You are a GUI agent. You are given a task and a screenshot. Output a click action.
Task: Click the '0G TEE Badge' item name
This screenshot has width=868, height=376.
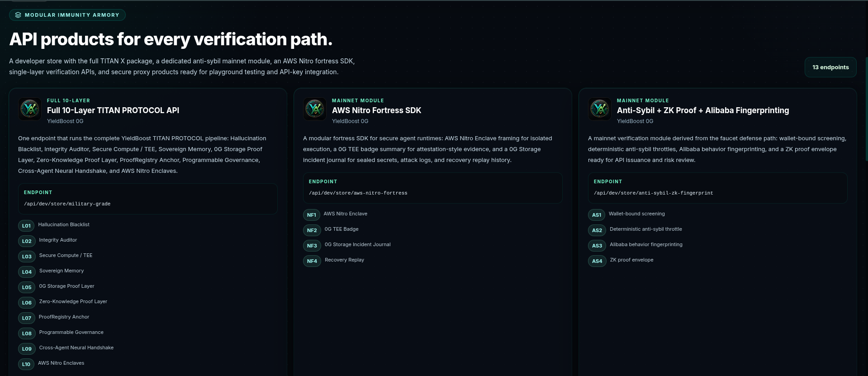point(342,229)
